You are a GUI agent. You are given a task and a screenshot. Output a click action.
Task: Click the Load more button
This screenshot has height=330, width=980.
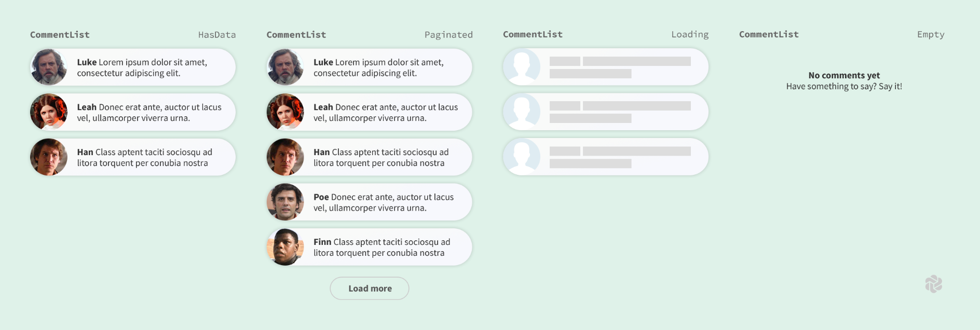[370, 288]
